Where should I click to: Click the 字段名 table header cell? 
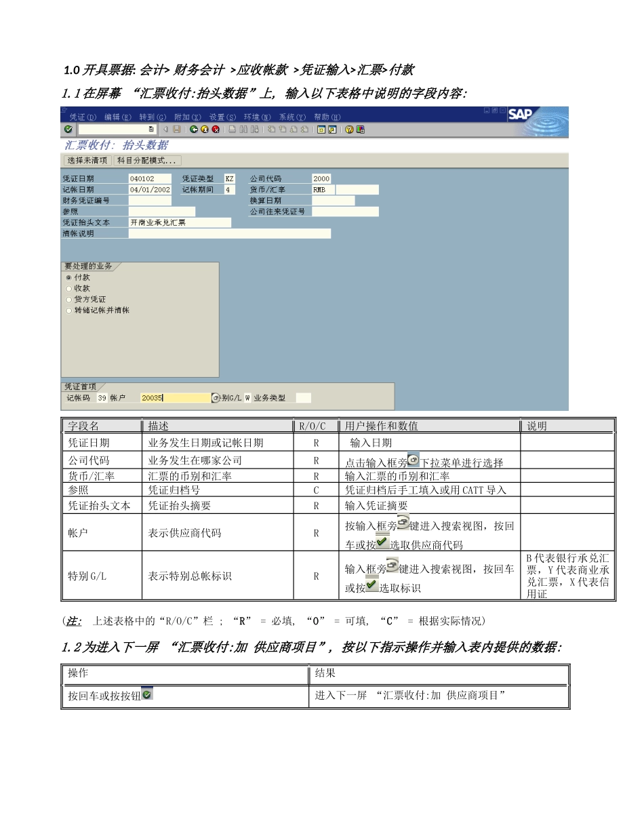click(102, 426)
